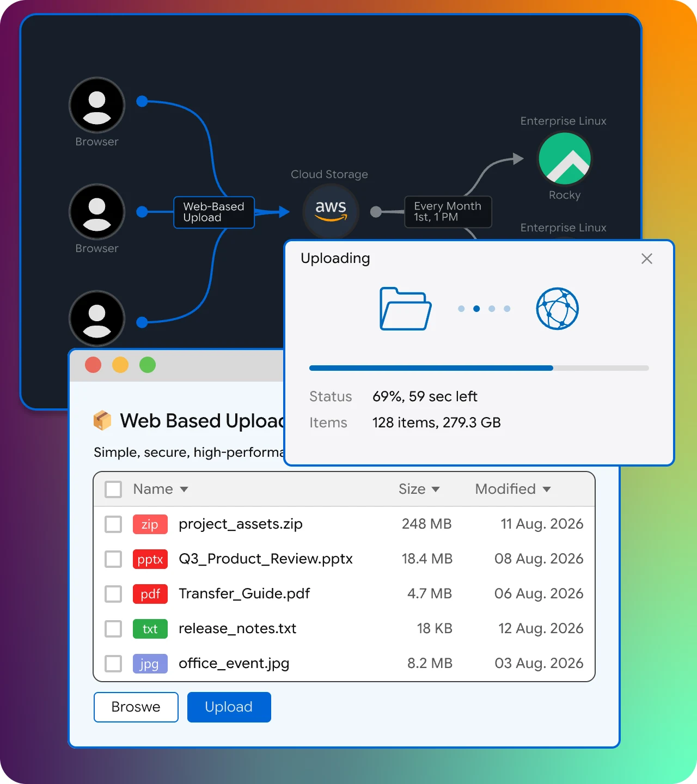This screenshot has height=784, width=697.
Task: Check the project_assets.zip checkbox
Action: click(x=113, y=524)
